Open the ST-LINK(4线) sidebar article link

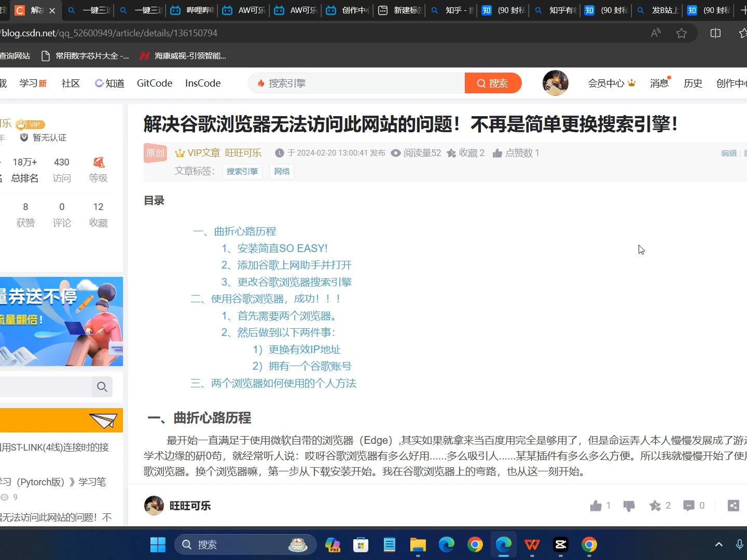click(x=54, y=447)
